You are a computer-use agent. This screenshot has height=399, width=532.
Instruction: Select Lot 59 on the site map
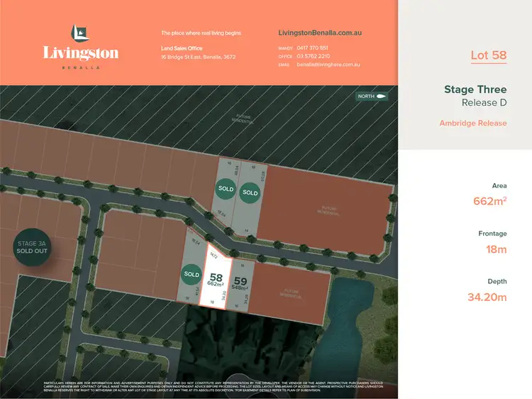[x=240, y=284]
